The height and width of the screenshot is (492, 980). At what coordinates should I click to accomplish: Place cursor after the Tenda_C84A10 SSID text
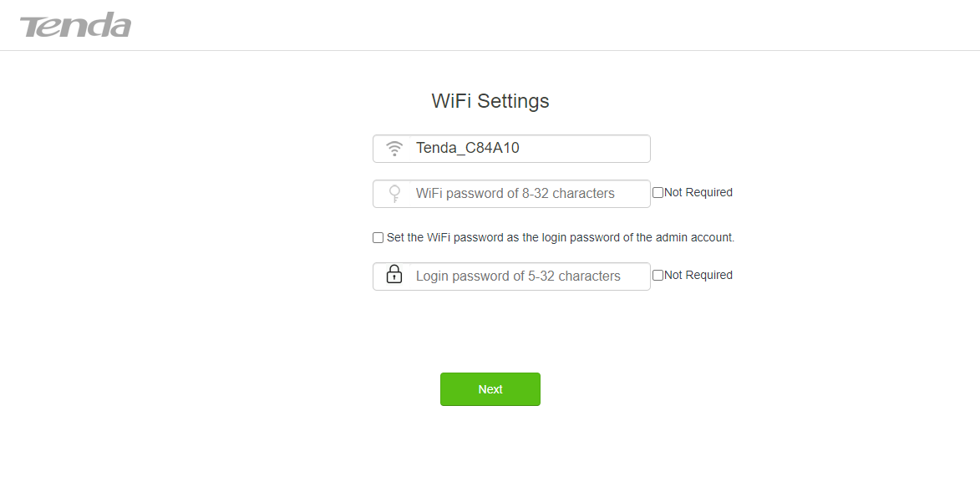tap(521, 148)
